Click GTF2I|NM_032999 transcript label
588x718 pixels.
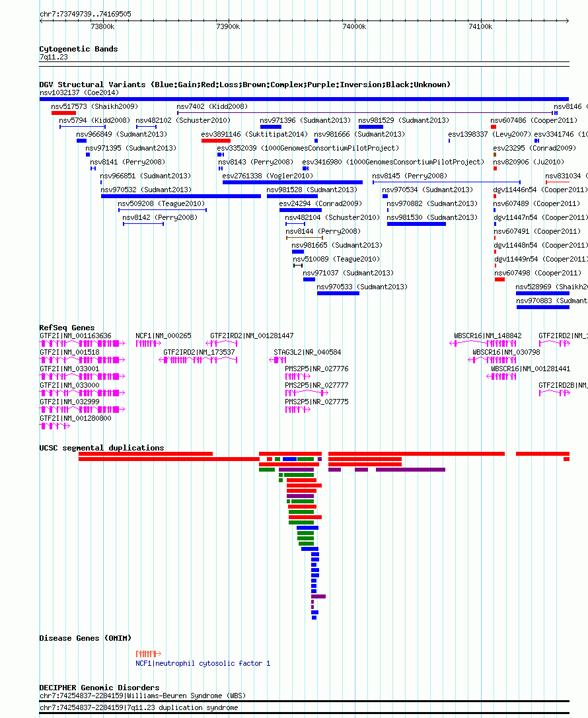tap(69, 402)
